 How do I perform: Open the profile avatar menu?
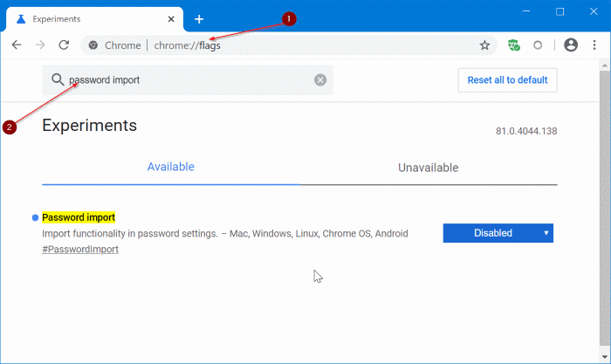pyautogui.click(x=571, y=45)
